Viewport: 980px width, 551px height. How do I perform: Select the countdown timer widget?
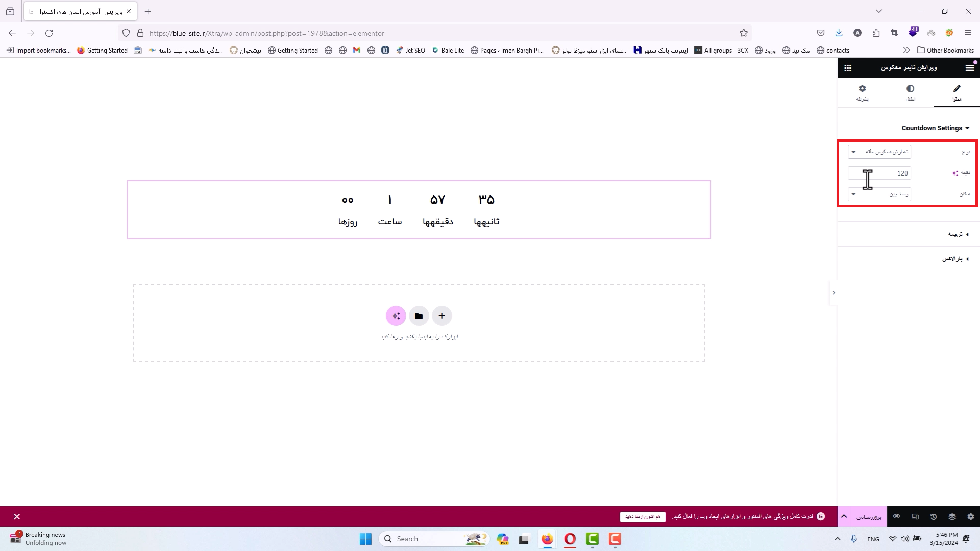coord(419,210)
